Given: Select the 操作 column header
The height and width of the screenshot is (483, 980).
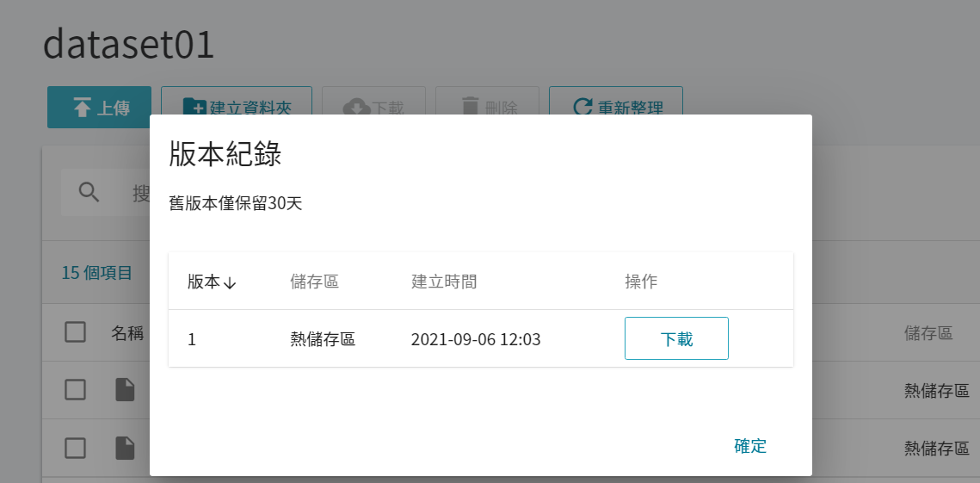Looking at the screenshot, I should pos(641,282).
